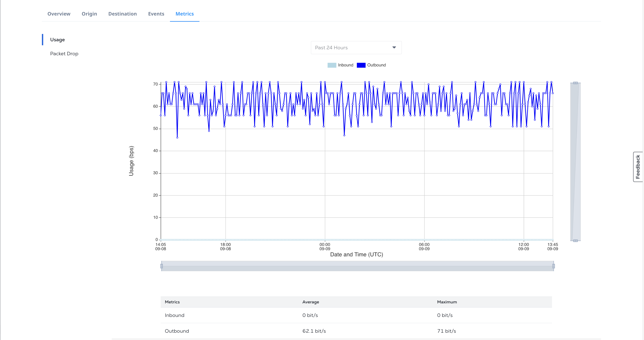Viewport: 644px width, 340px height.
Task: Click the horizontal range slider left handle
Action: tap(162, 266)
